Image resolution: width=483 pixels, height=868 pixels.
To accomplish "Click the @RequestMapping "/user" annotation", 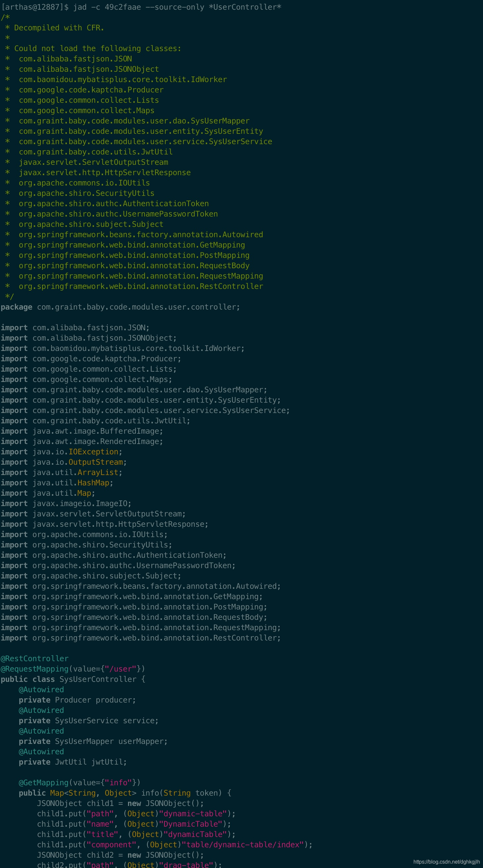I will (73, 669).
